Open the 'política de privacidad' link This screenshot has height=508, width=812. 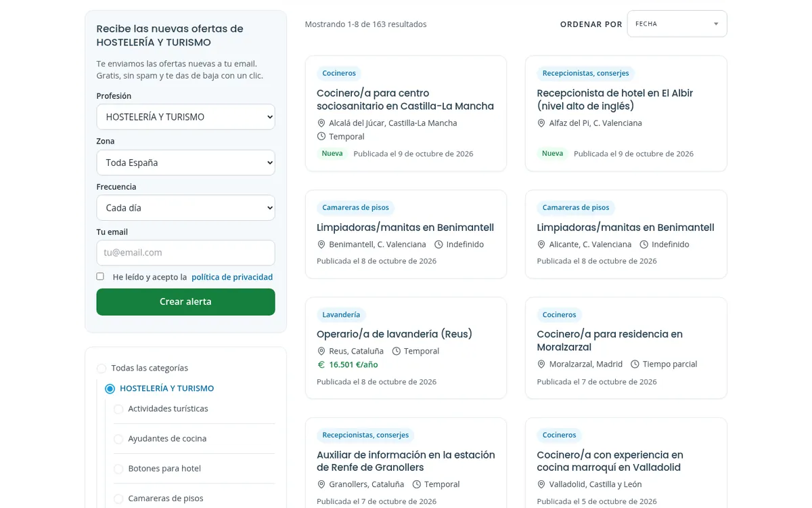(232, 277)
